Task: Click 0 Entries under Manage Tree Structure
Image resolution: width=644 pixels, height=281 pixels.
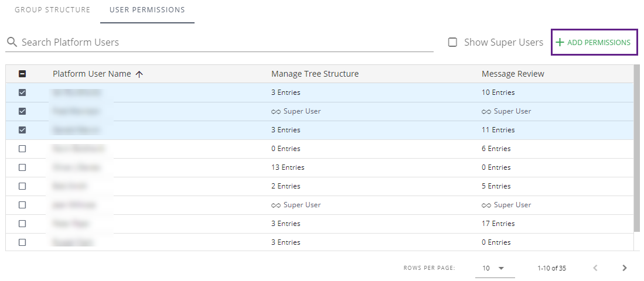Action: pyautogui.click(x=285, y=149)
